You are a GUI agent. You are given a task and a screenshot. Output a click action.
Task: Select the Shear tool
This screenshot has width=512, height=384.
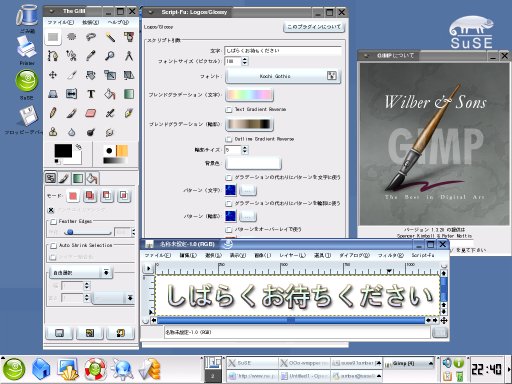point(129,75)
